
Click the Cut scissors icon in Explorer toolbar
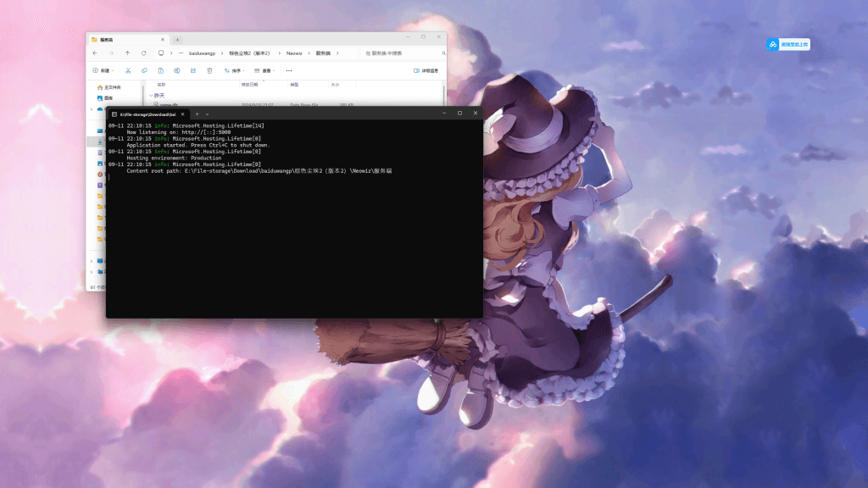[x=128, y=70]
